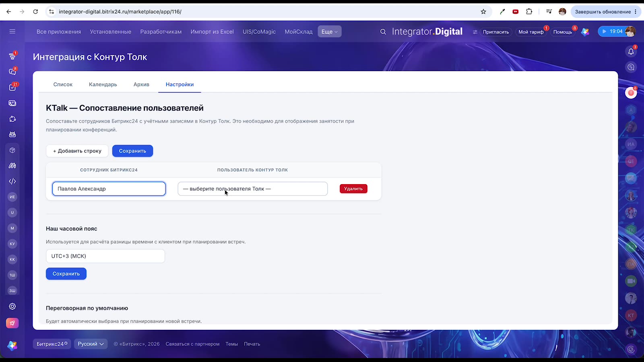Screen dimensions: 644x362
Task: Open Импорт из Excel menu item
Action: click(212, 32)
